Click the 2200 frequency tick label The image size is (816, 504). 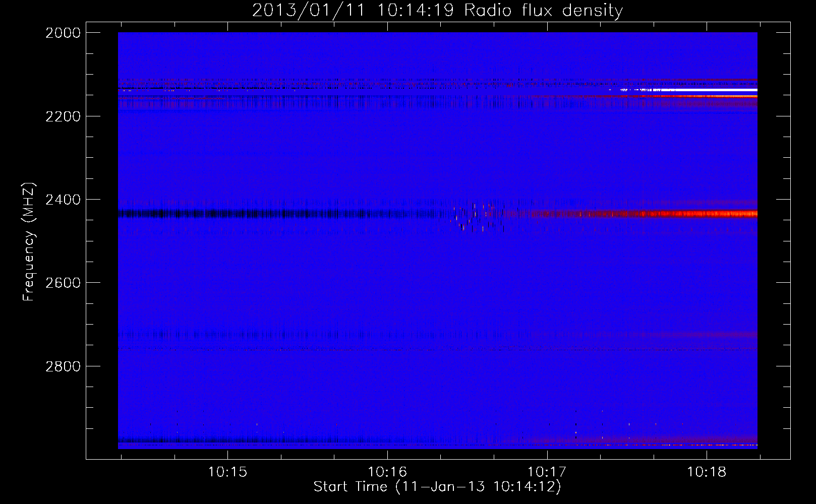pos(63,116)
